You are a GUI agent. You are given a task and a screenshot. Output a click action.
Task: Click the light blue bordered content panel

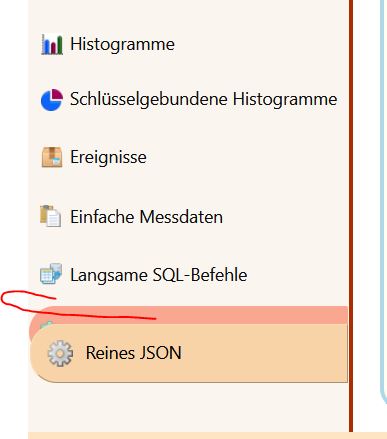383,200
